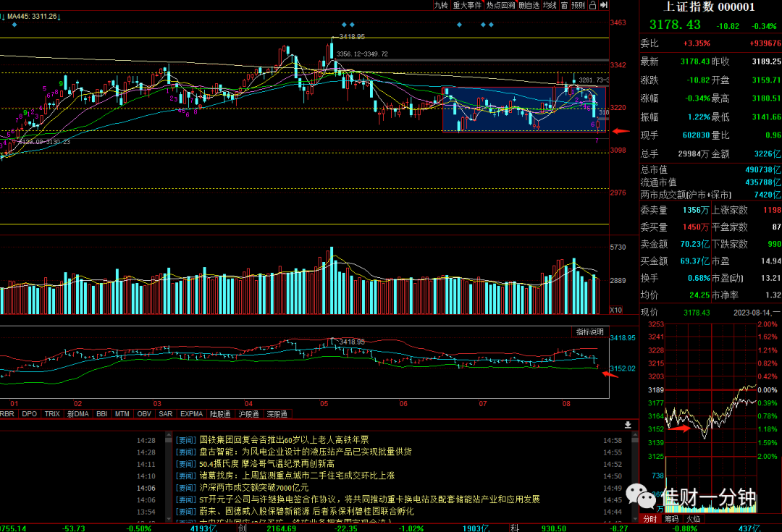Click the right news panel scrollbar
782x532 pixels.
click(634, 477)
